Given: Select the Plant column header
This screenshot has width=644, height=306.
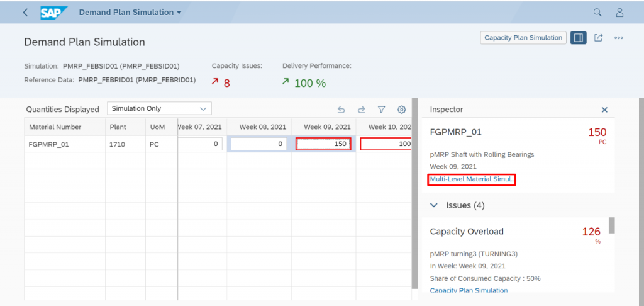Looking at the screenshot, I should tap(126, 127).
